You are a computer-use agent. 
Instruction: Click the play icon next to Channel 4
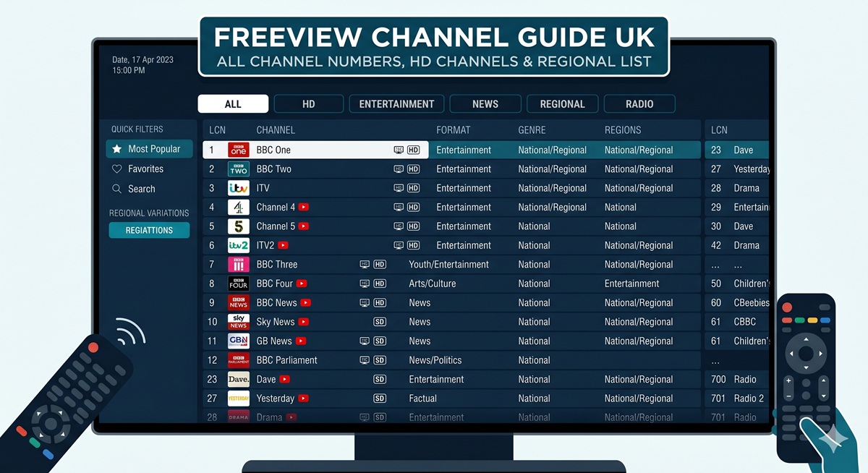[x=304, y=207]
